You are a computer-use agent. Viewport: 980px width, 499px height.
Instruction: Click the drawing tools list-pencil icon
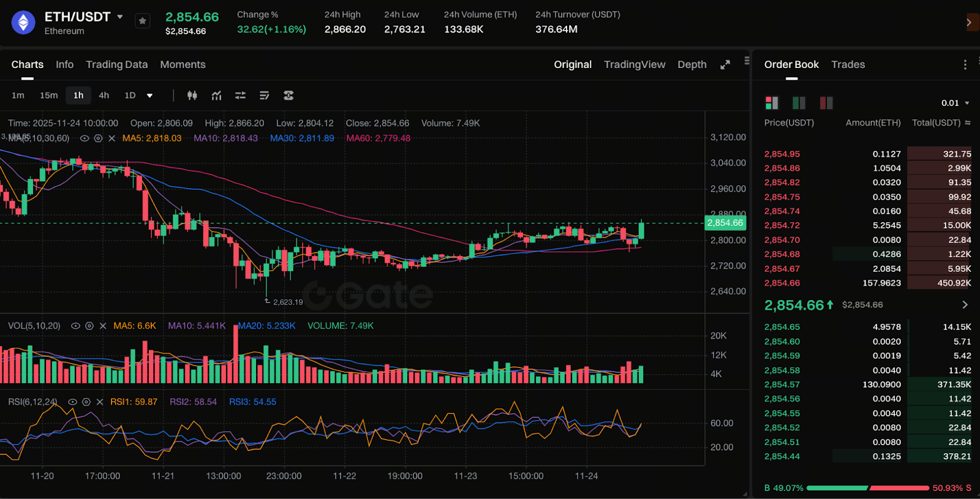pyautogui.click(x=264, y=96)
